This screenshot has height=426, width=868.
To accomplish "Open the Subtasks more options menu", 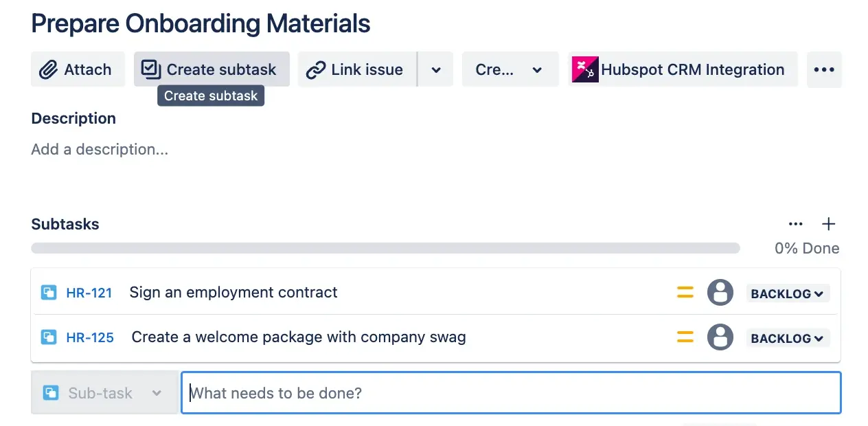I will point(796,224).
